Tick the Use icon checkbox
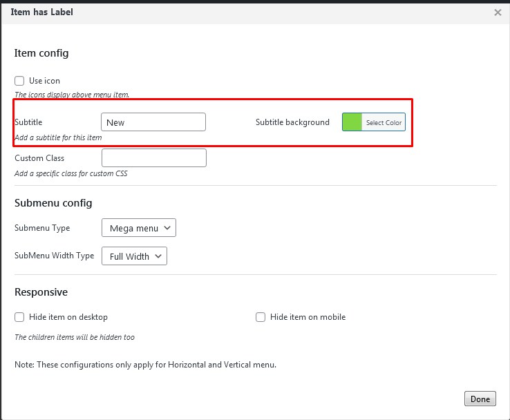The image size is (510, 420). tap(19, 81)
